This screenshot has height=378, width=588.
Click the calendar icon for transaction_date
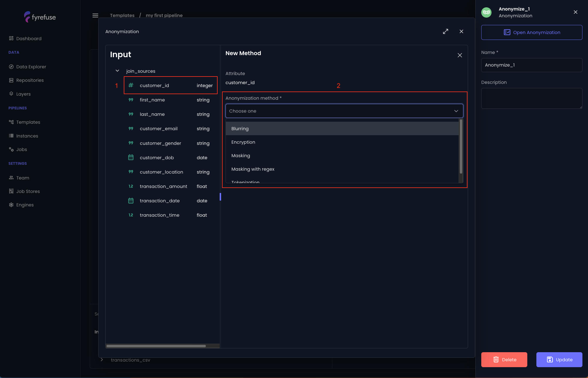point(131,201)
